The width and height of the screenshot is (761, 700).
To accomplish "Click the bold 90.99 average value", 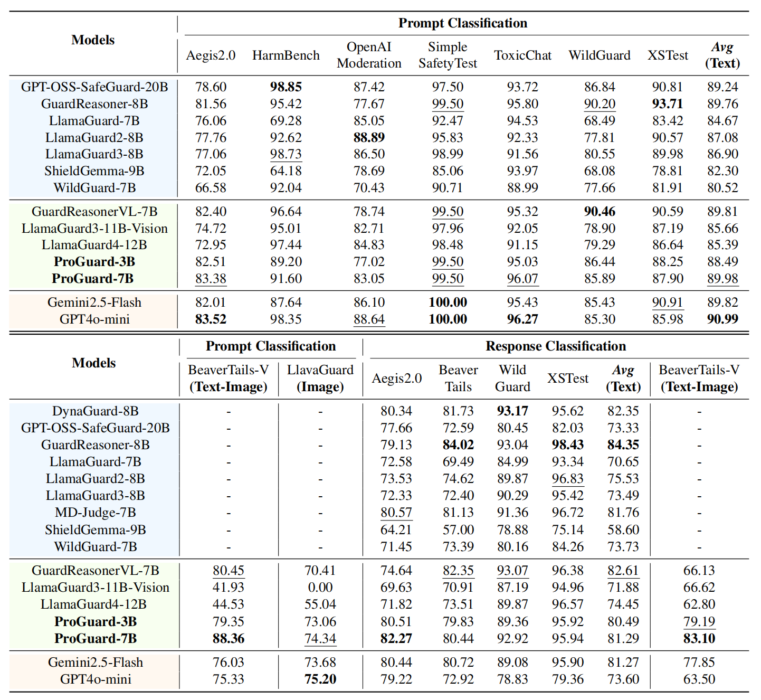I will pos(722,319).
